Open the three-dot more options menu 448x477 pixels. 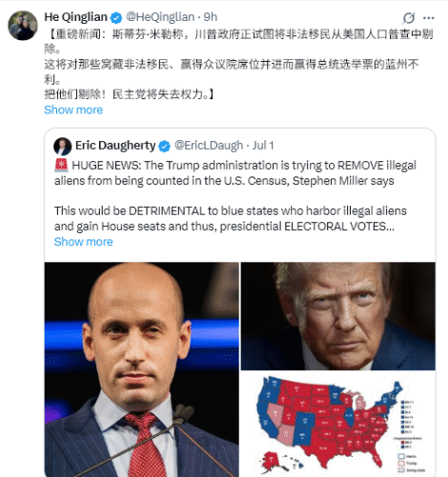(x=429, y=18)
